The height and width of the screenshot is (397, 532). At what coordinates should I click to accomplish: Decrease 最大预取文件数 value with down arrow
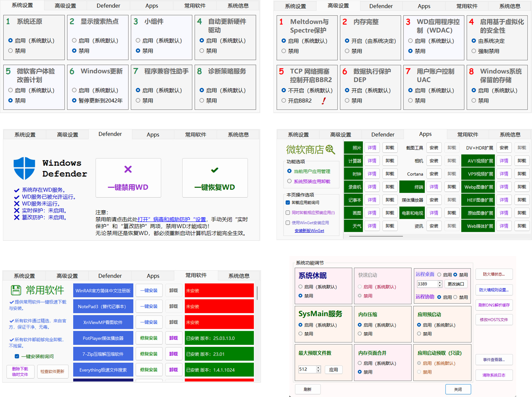(318, 371)
